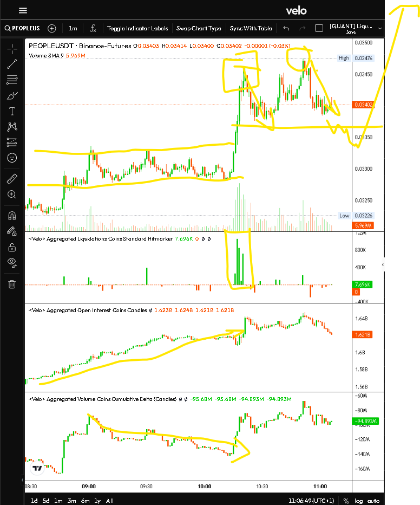Select the 1y time range
This screenshot has width=420, height=505.
97,501
